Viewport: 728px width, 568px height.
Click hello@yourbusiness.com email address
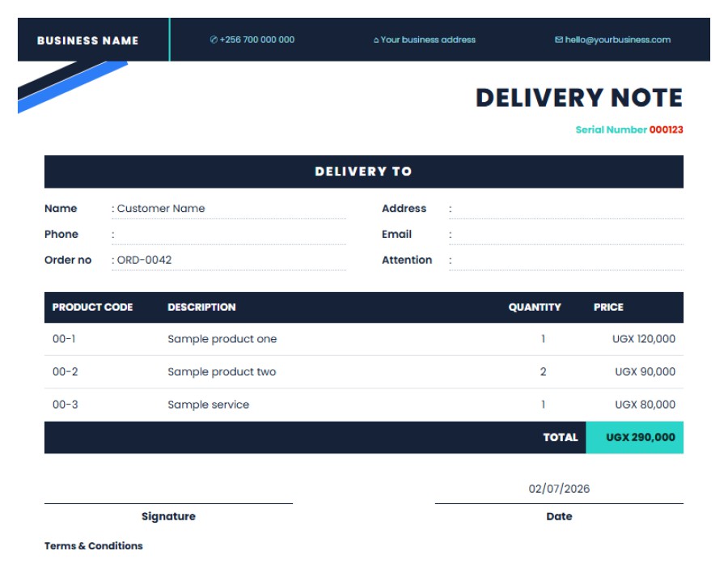click(618, 40)
